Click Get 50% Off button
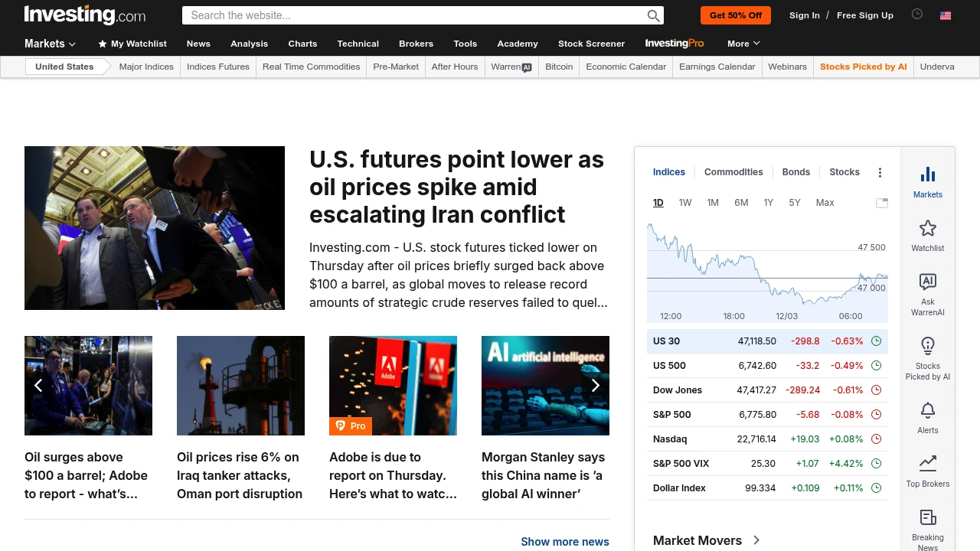This screenshot has width=980, height=551. click(736, 15)
